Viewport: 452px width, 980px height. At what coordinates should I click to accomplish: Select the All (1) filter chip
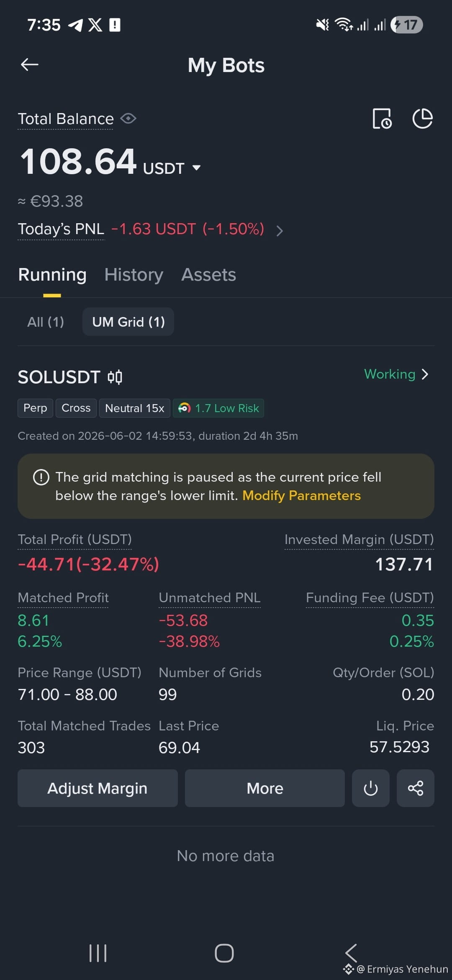[46, 322]
